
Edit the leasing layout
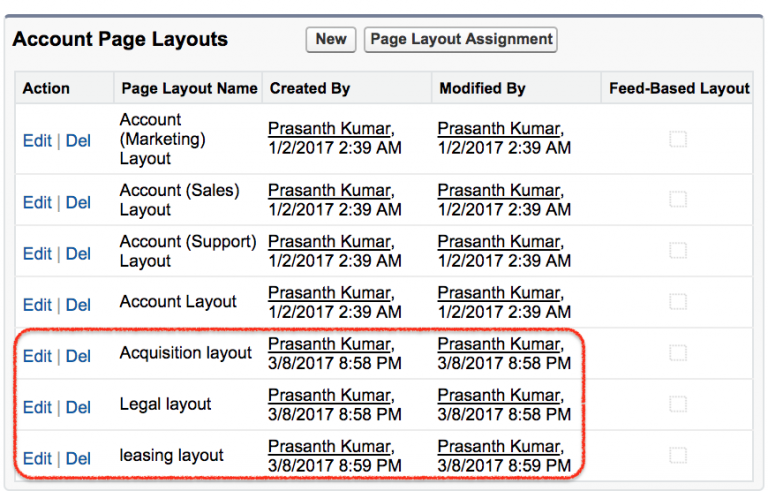[37, 458]
